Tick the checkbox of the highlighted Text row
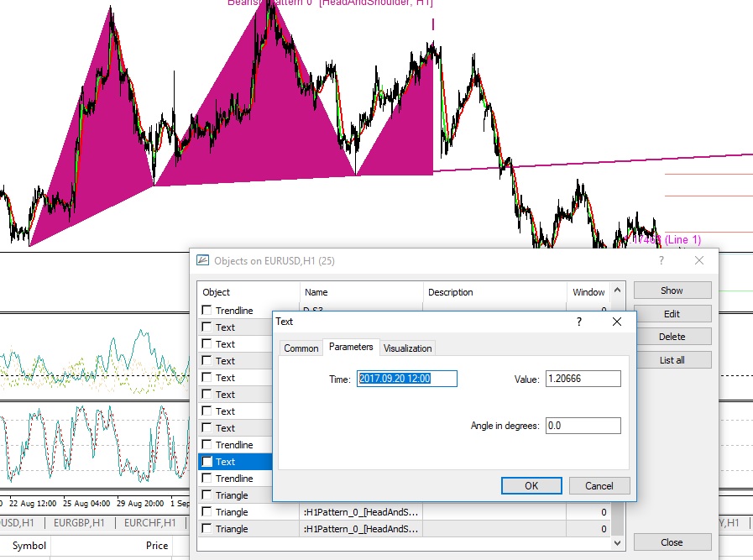753x560 pixels. [207, 462]
